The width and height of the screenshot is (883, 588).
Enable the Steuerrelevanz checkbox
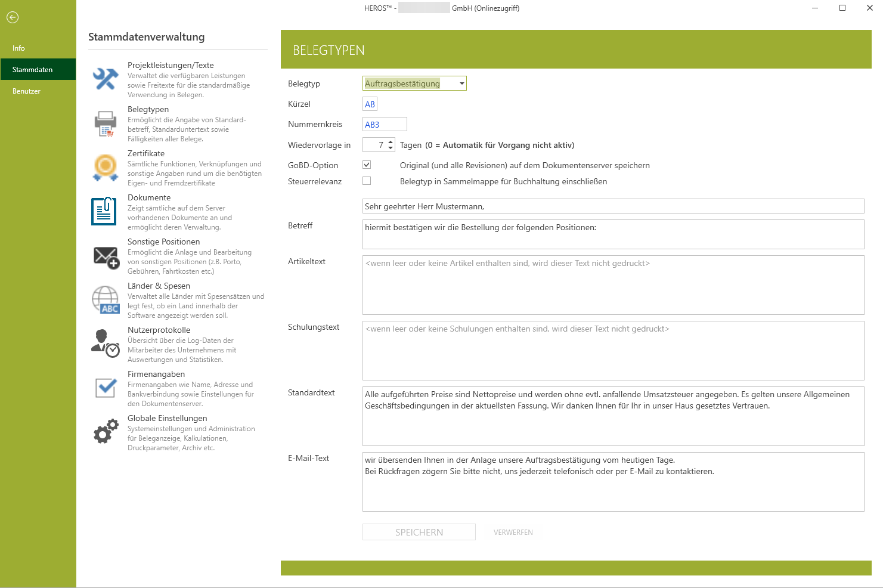click(367, 181)
